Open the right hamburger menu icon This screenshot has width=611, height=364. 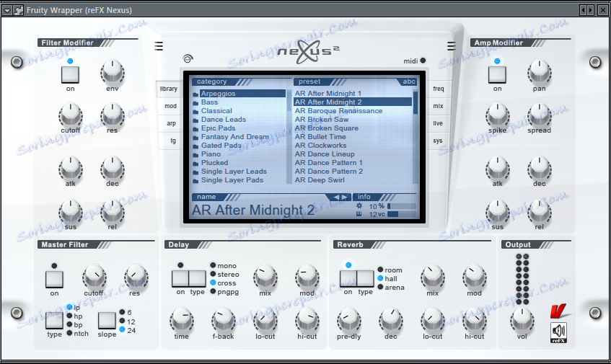pos(452,46)
